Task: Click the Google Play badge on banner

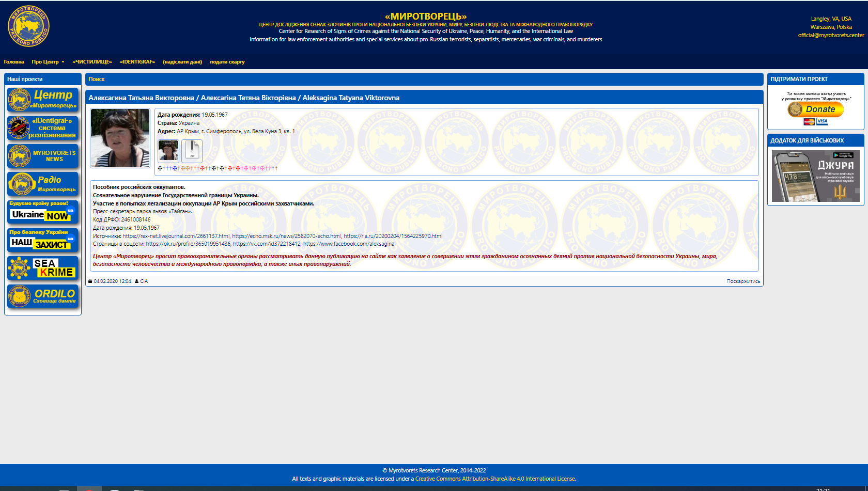Action: click(x=843, y=155)
